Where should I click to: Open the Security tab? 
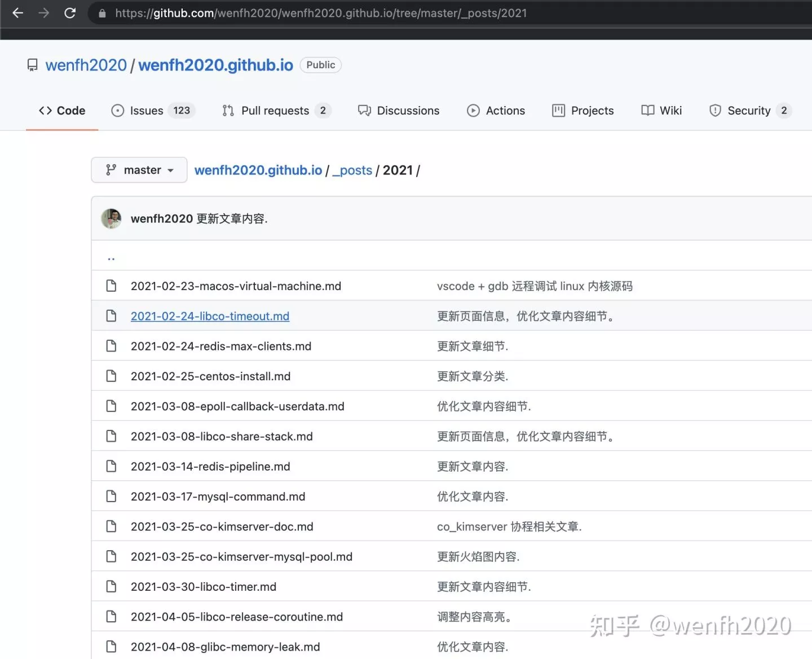click(749, 111)
